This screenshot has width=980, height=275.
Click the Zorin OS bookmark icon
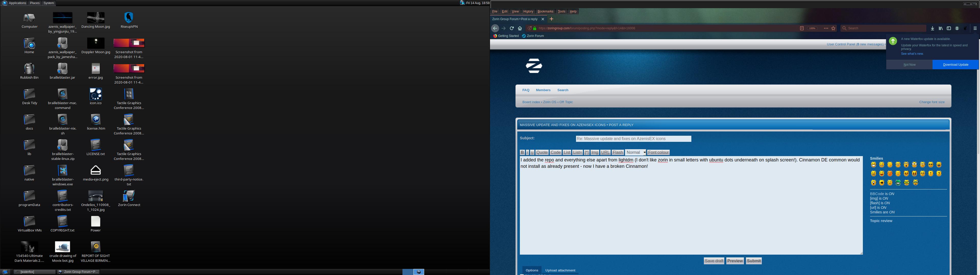pyautogui.click(x=525, y=36)
